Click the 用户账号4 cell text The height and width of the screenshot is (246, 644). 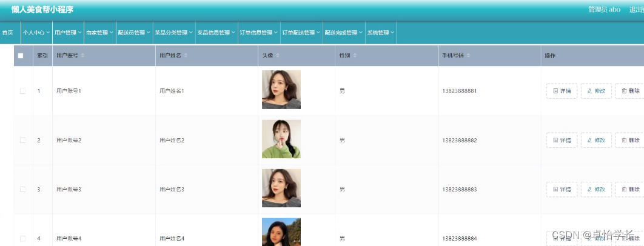pyautogui.click(x=69, y=239)
